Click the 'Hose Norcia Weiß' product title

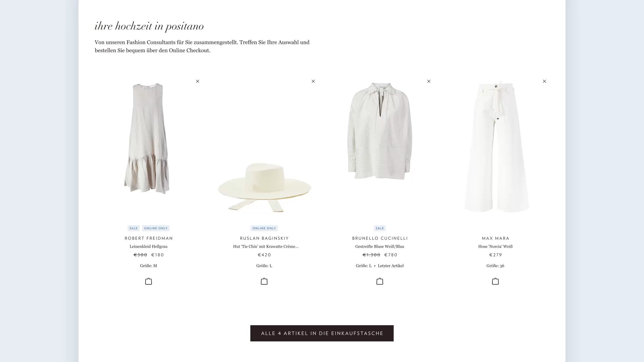495,247
